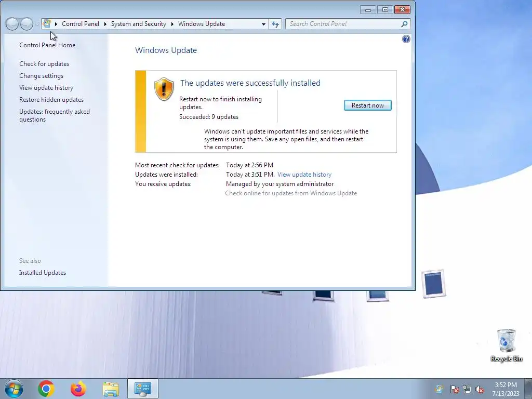Click Check online for updates from Windows Update
Screen dimensions: 532x399
click(x=291, y=193)
